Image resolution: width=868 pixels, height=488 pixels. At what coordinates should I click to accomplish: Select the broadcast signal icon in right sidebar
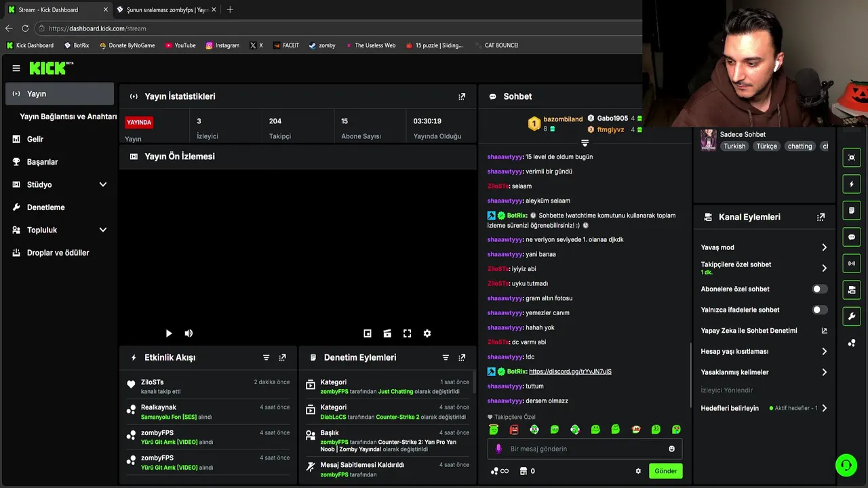click(852, 264)
